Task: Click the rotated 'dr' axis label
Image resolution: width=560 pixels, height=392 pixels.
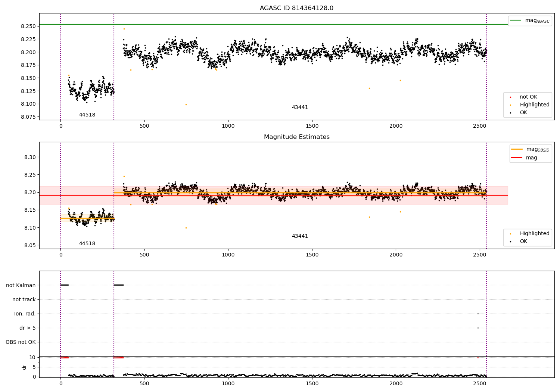Action: (24, 367)
